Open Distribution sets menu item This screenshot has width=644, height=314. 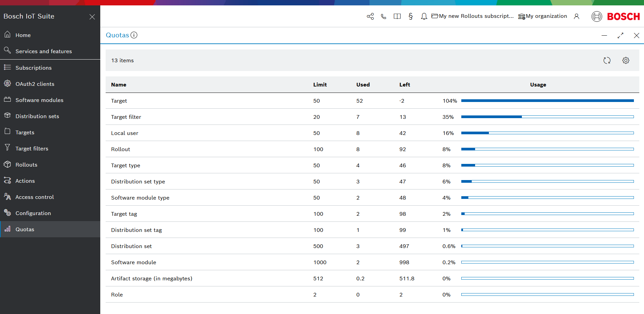click(x=37, y=116)
